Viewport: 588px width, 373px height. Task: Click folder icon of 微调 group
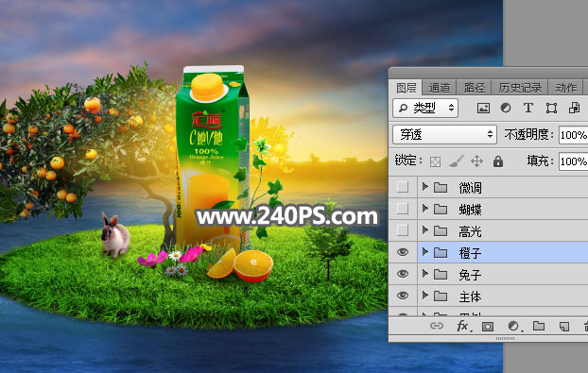441,187
